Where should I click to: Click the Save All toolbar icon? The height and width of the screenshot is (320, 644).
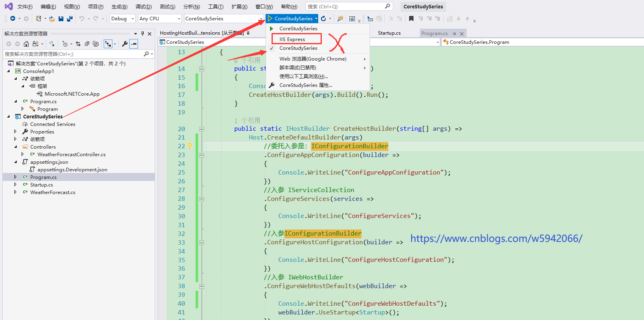(x=70, y=19)
